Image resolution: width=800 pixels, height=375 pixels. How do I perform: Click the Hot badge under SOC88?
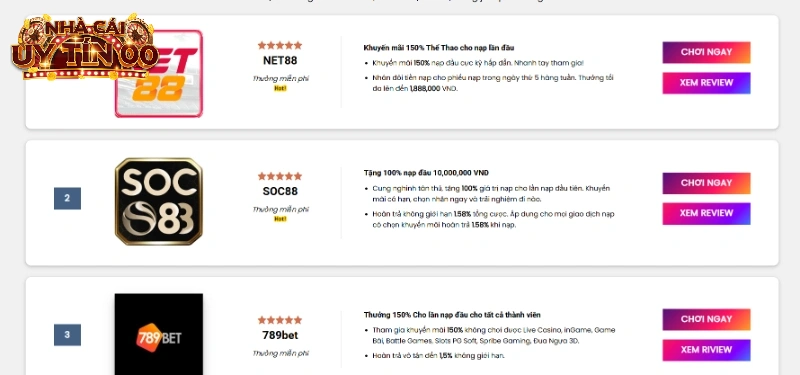(280, 219)
